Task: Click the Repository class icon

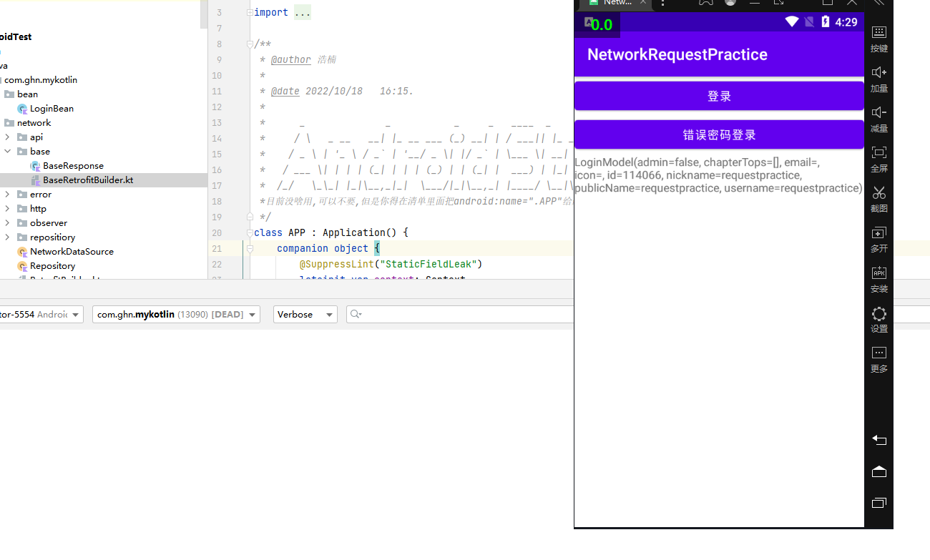Action: (x=22, y=266)
